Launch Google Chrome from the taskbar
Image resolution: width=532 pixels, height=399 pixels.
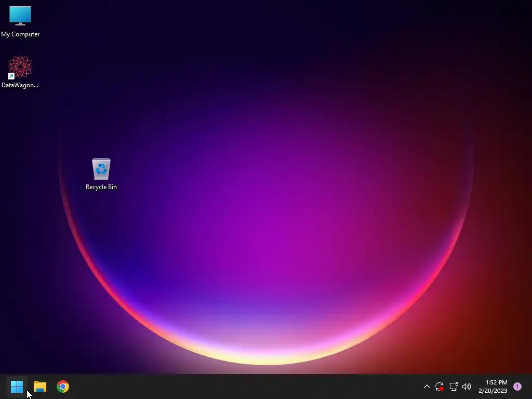click(63, 387)
